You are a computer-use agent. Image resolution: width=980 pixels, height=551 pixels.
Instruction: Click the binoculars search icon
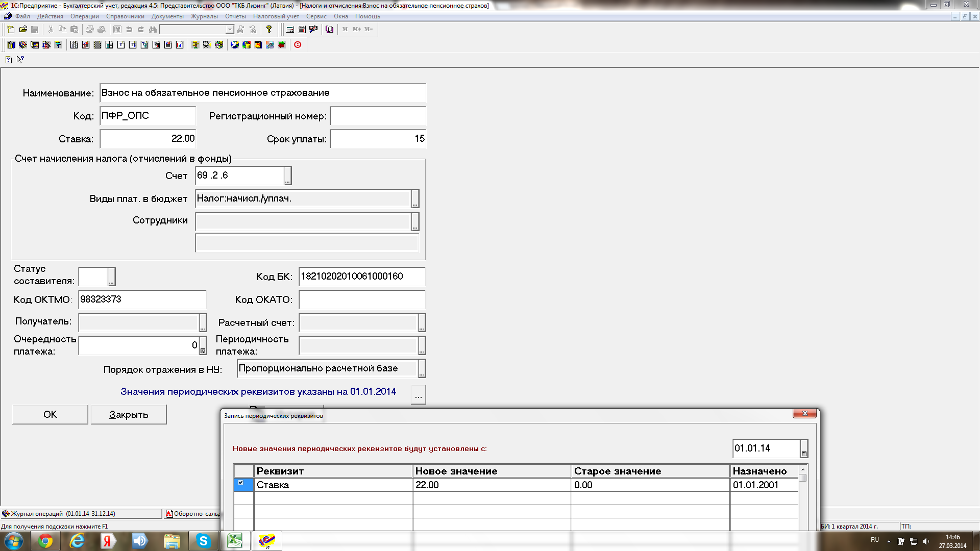pyautogui.click(x=153, y=30)
